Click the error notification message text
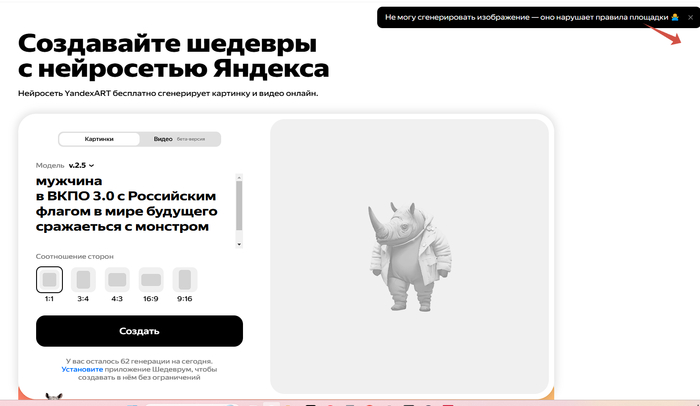Screen dimensions: 700x406 pyautogui.click(x=525, y=18)
